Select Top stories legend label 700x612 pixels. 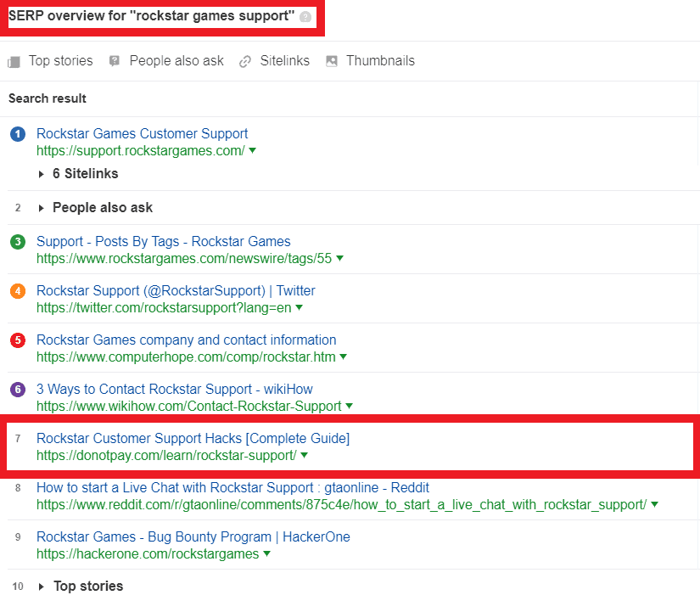[x=61, y=61]
